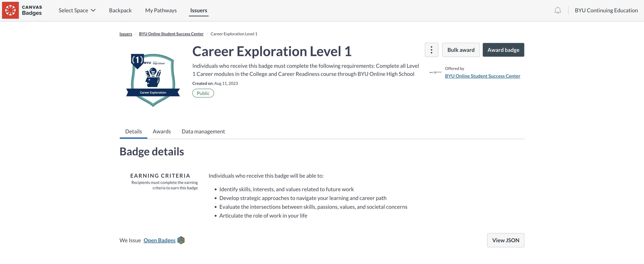Click the Award badge button

pyautogui.click(x=503, y=50)
